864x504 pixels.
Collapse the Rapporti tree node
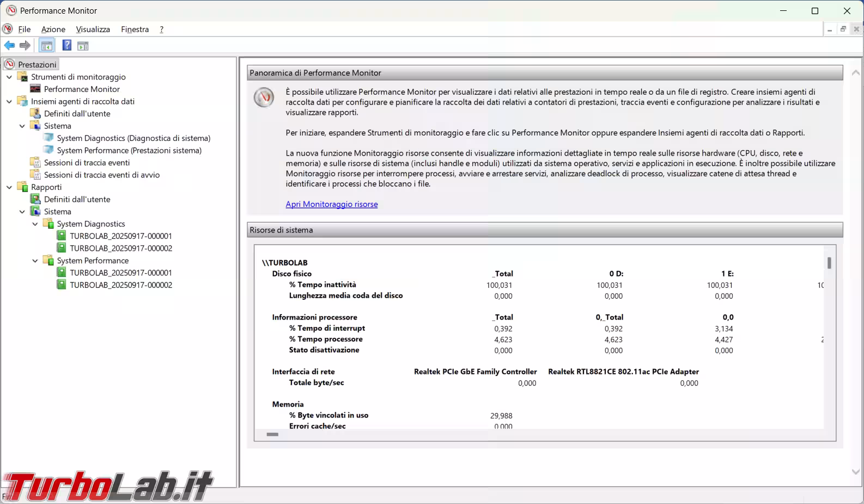point(9,187)
